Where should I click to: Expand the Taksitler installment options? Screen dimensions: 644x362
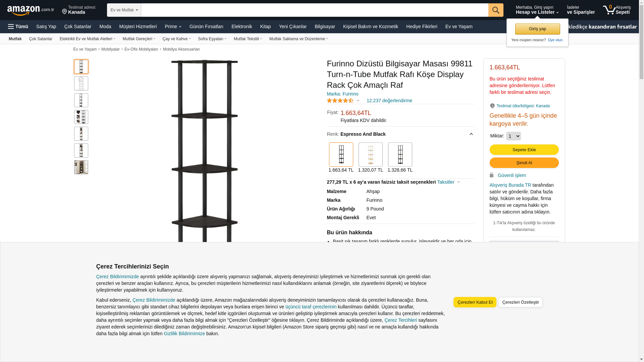448,182
